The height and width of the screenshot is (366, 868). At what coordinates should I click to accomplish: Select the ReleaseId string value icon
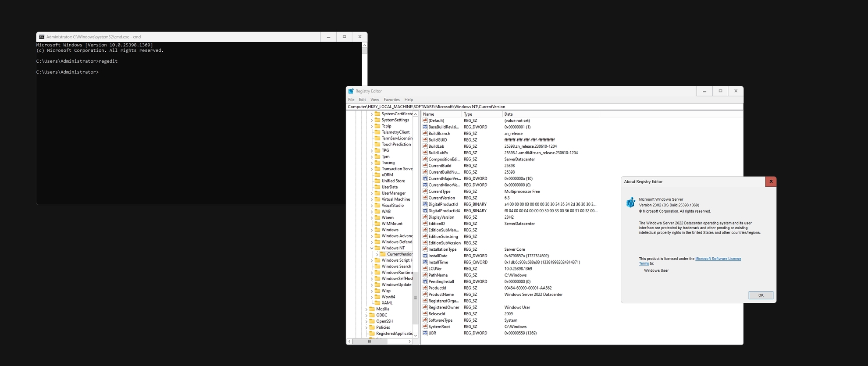425,314
